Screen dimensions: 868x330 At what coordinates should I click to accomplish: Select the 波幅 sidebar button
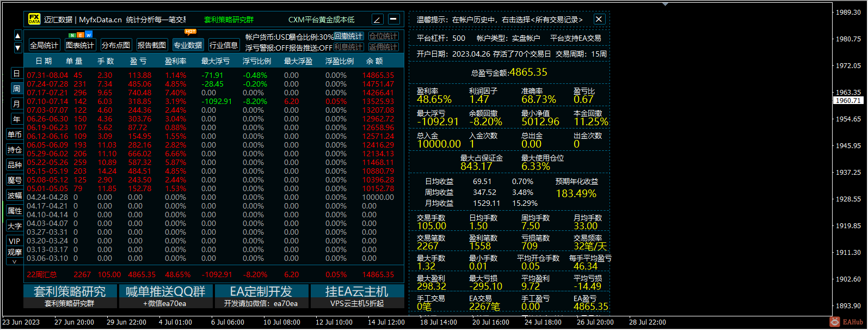15,195
